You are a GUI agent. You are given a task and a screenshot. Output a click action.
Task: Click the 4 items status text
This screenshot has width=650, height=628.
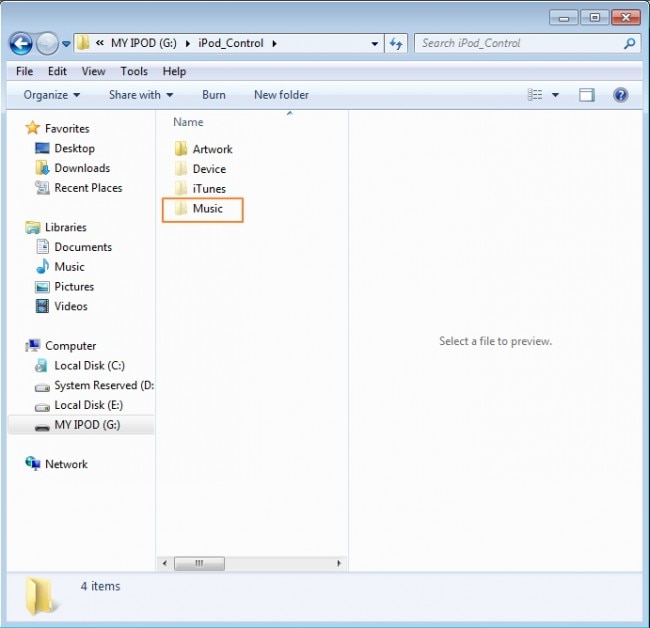coord(100,586)
